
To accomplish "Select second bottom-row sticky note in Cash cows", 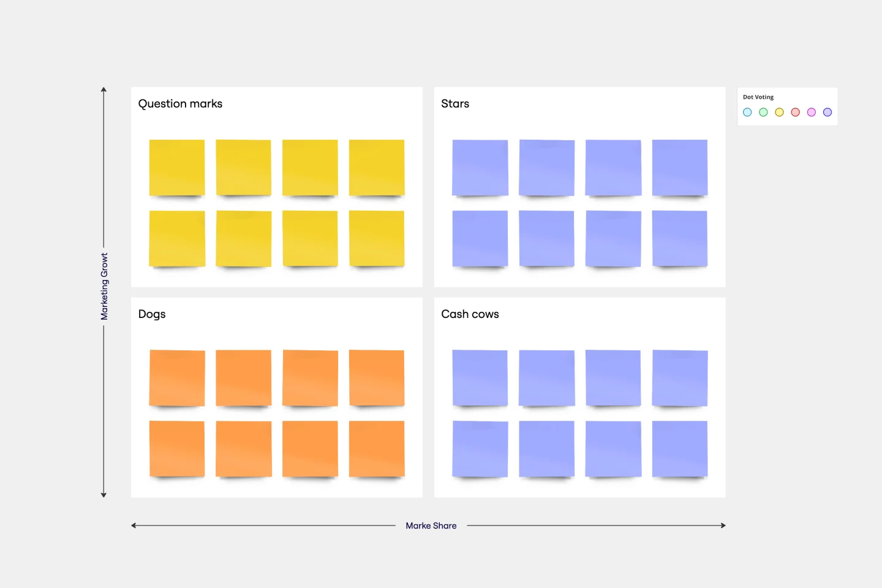I will 546,449.
